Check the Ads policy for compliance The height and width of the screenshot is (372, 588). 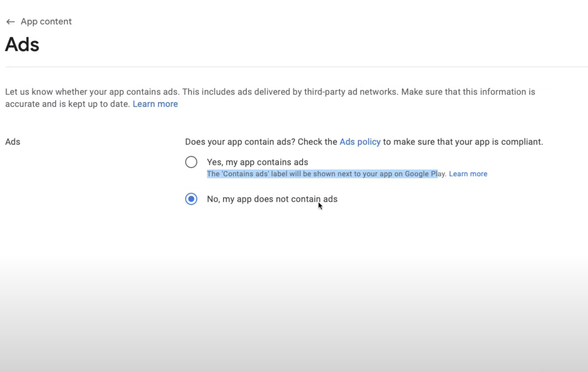tap(360, 142)
